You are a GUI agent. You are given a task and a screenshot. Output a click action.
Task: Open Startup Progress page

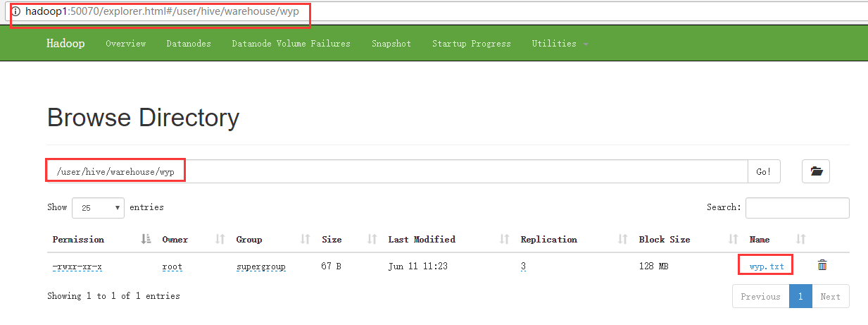tap(472, 44)
